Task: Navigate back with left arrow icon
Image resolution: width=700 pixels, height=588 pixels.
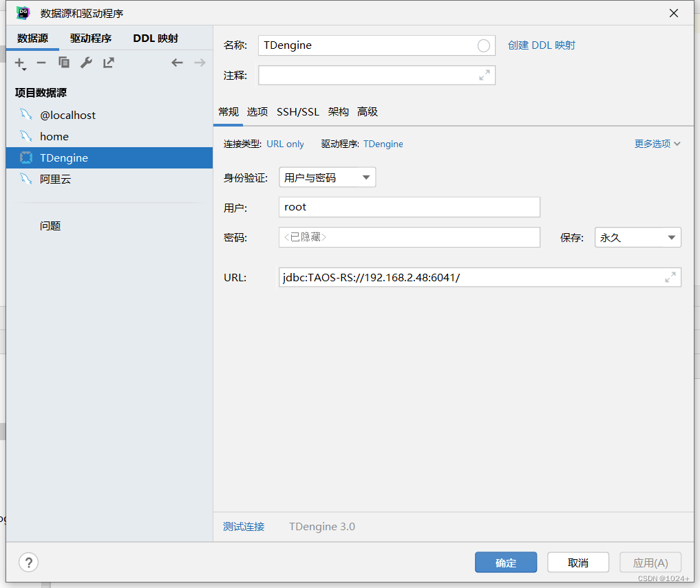Action: click(x=177, y=63)
